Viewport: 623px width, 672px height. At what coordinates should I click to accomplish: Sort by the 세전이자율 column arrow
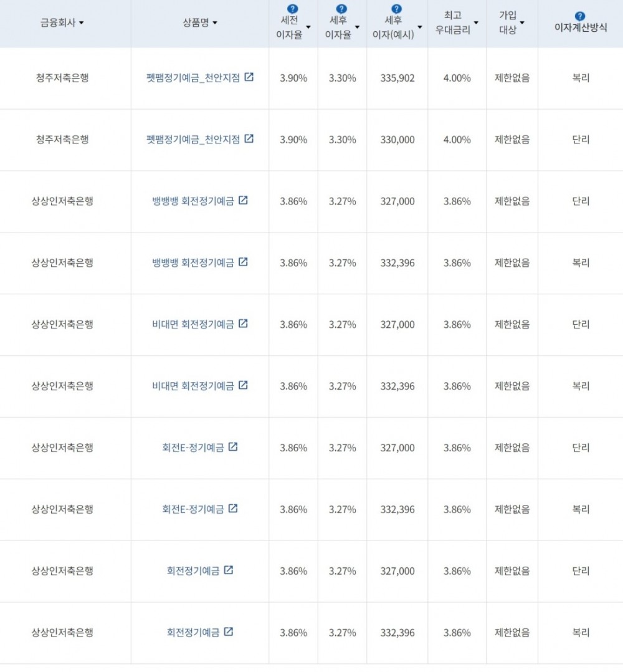(x=309, y=27)
